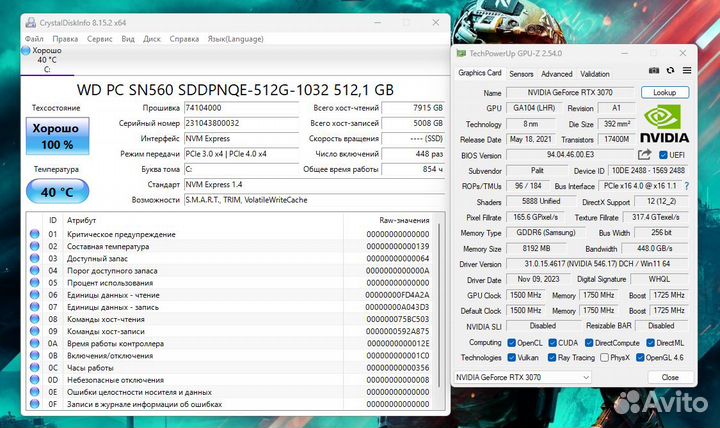Switch to the Validation tab
The image size is (720, 428).
[x=595, y=74]
